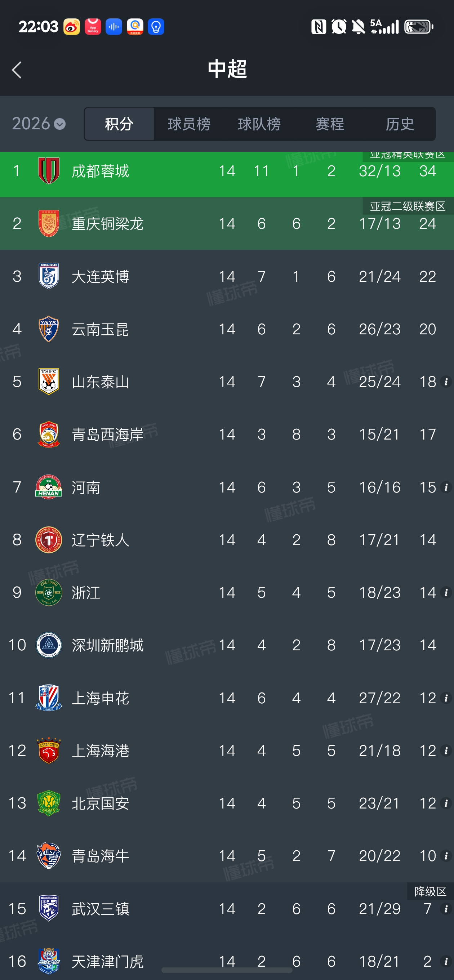
Task: Tap the 成都蓉城 club crest
Action: click(49, 171)
